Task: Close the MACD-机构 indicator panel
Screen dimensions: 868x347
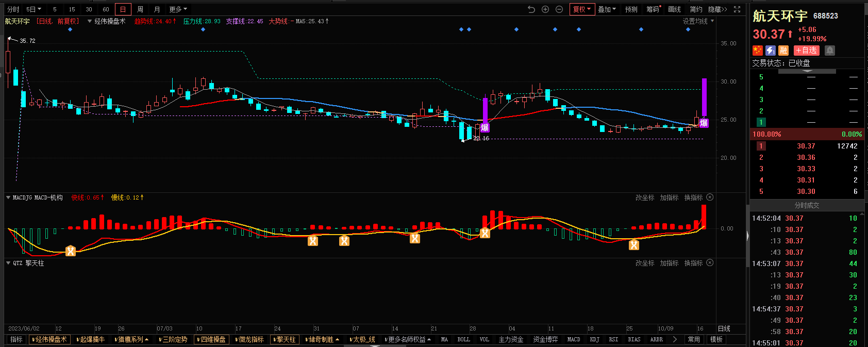Action: [710, 197]
